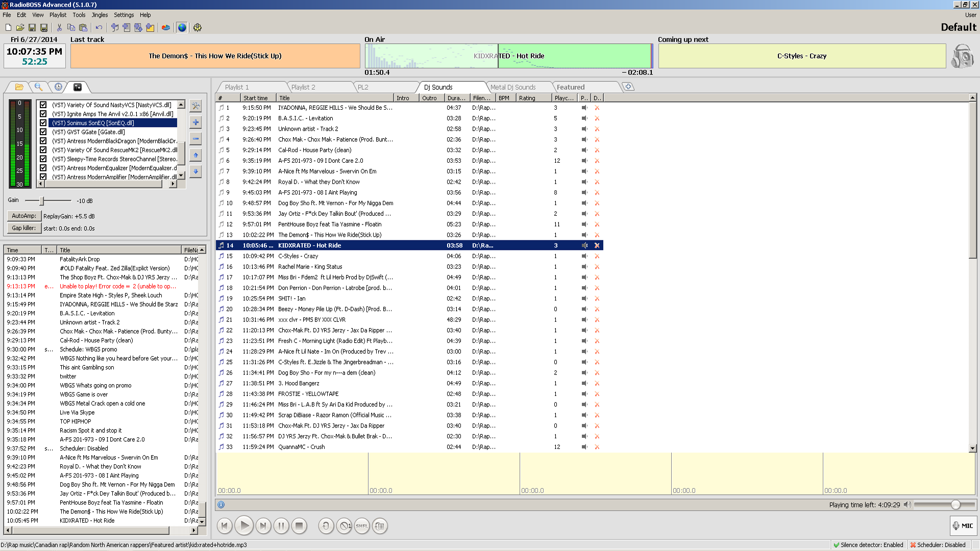Uncheck GVST GGate plugin checkbox
The image size is (980, 551).
pos(43,132)
